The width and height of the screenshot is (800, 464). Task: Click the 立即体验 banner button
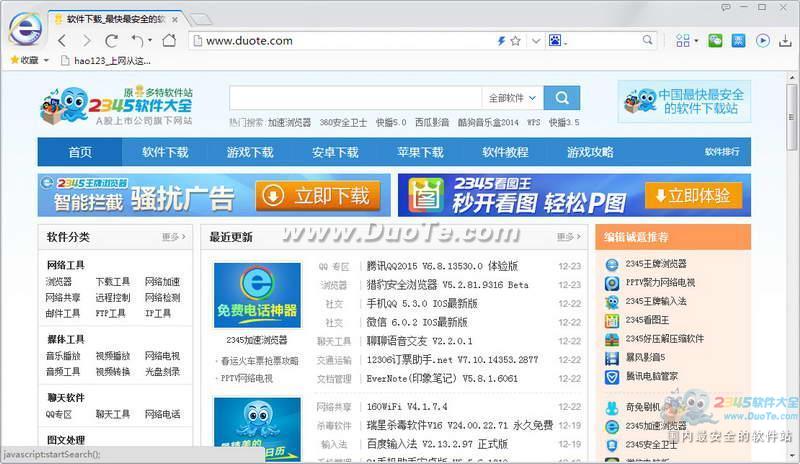(693, 196)
